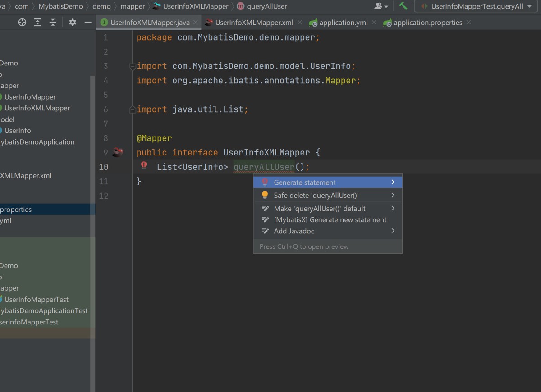The image size is (541, 392).
Task: Click the Build project hammer icon
Action: tap(403, 6)
